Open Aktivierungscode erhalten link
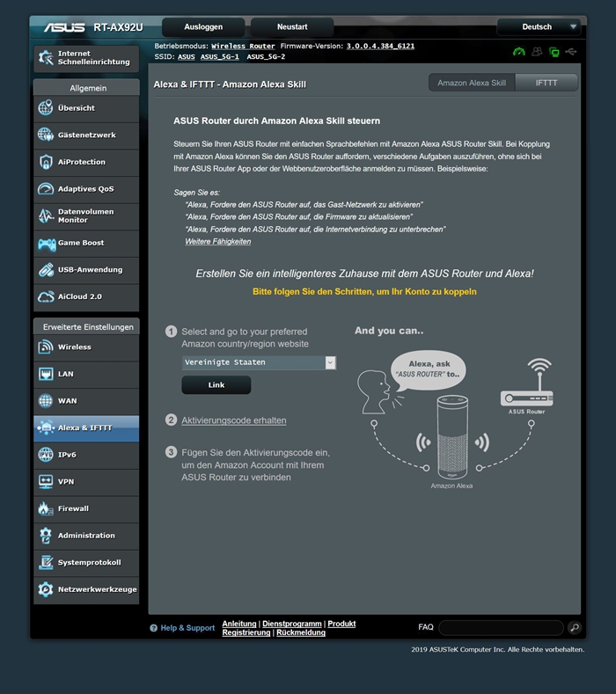 (x=234, y=420)
